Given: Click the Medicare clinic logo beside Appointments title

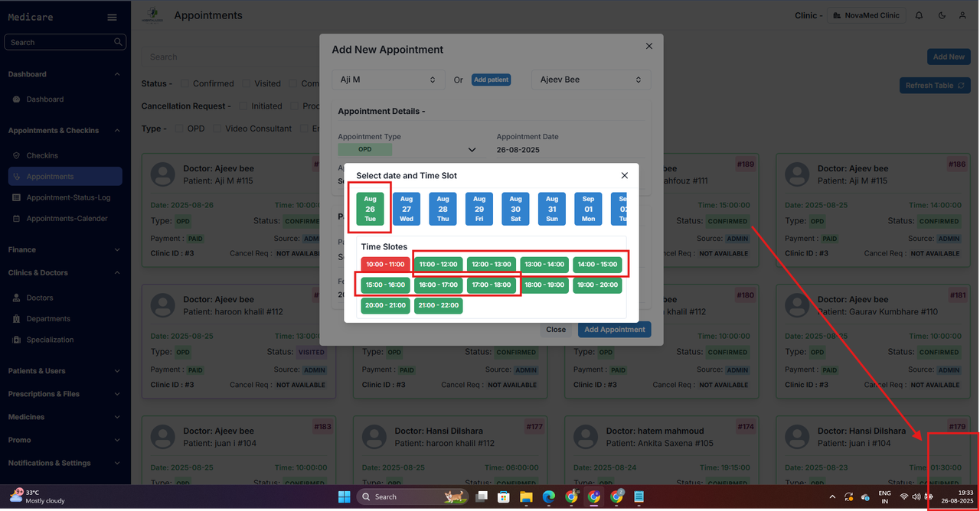Looking at the screenshot, I should tap(153, 15).
